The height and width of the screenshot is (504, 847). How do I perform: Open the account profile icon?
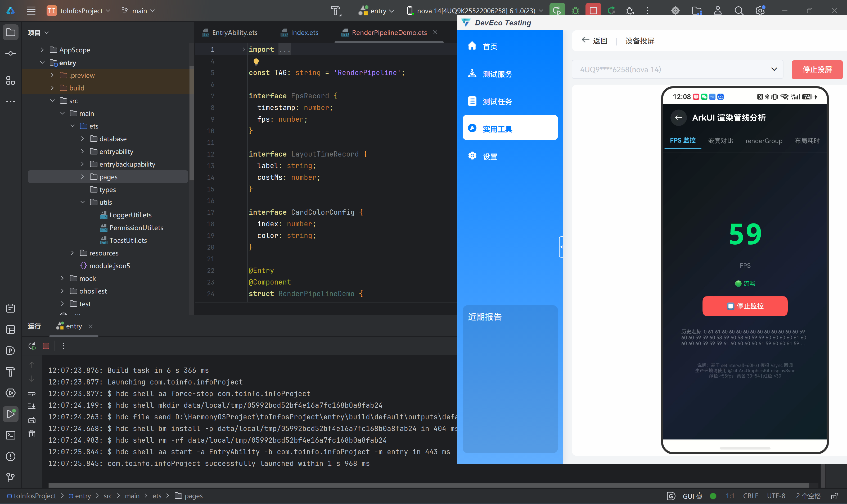coord(718,11)
